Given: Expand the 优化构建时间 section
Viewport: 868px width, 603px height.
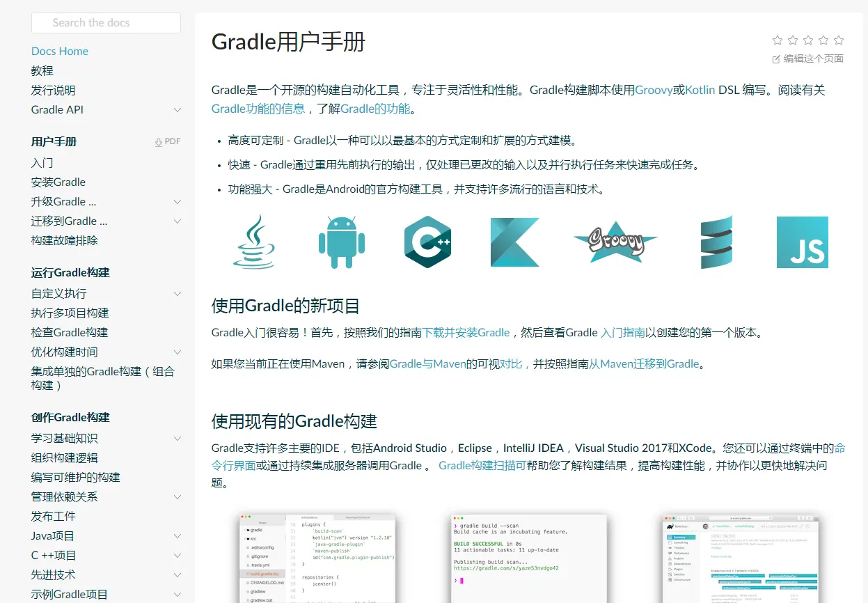Looking at the screenshot, I should pos(177,352).
